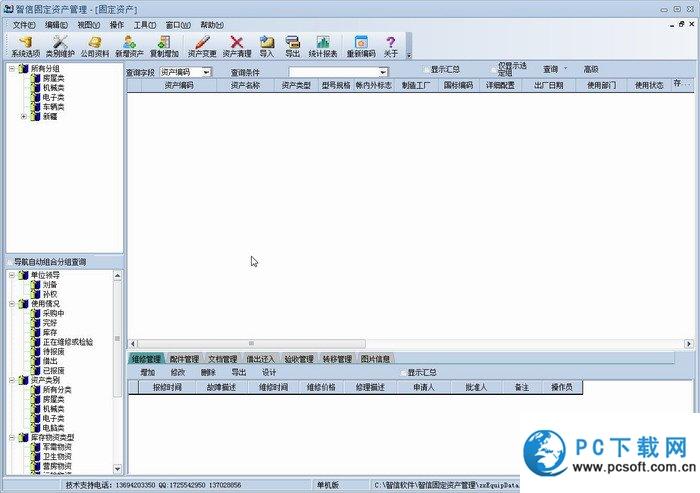Click 重新编码 recode icon
The height and width of the screenshot is (493, 700).
click(361, 46)
